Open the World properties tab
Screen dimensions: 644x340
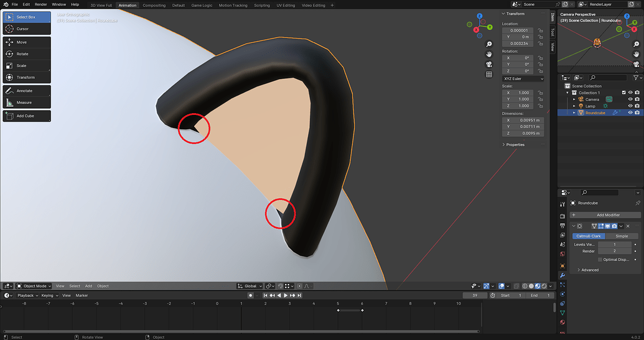[562, 254]
